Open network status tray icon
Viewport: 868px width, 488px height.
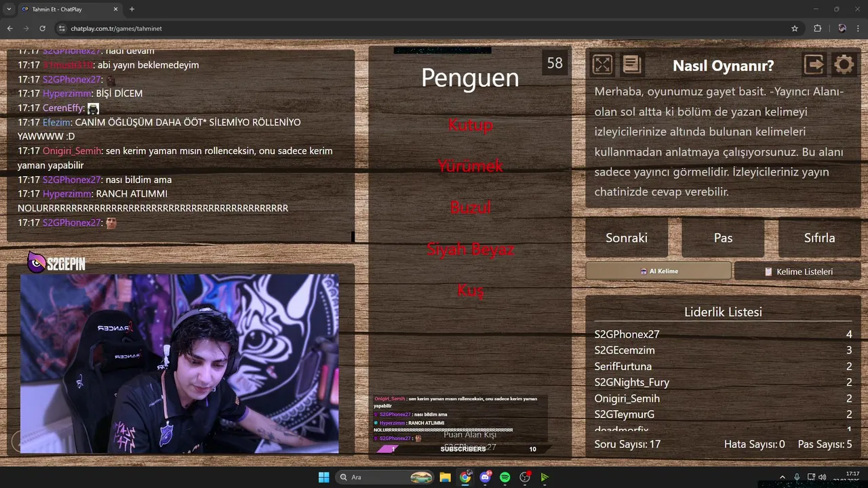pyautogui.click(x=811, y=477)
